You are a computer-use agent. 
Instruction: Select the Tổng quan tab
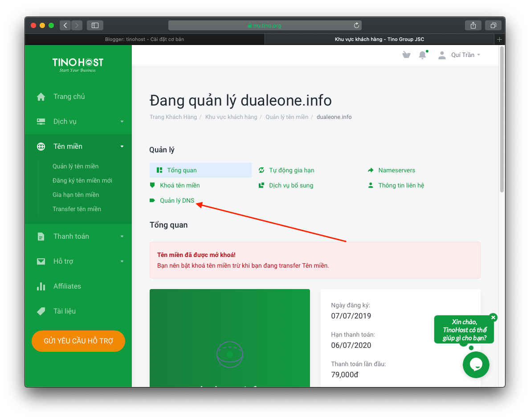point(200,170)
